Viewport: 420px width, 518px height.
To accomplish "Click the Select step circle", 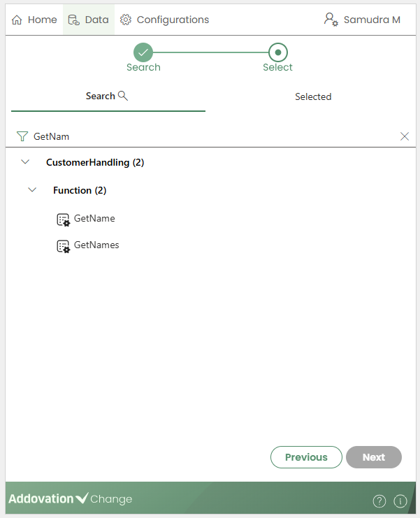I will 278,52.
